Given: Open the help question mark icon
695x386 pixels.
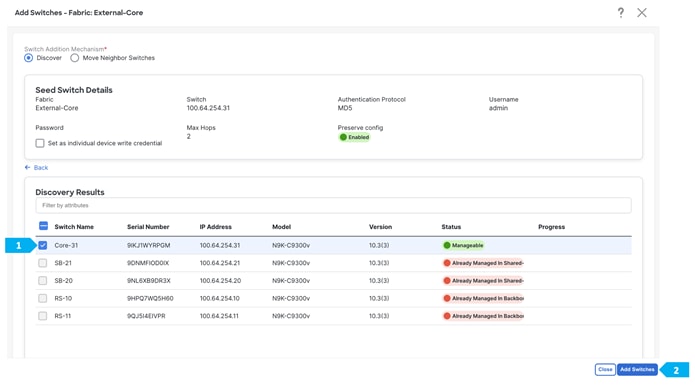Looking at the screenshot, I should point(621,12).
